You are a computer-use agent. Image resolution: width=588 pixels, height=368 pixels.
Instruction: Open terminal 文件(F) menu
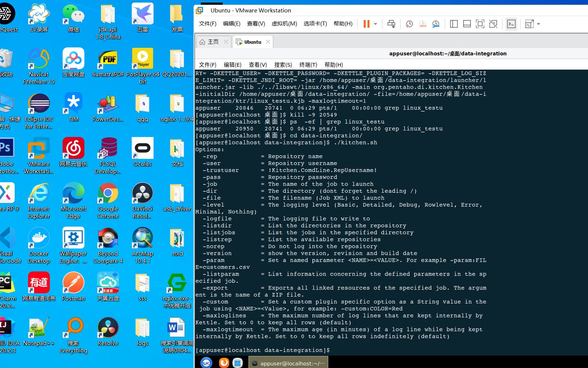point(207,64)
